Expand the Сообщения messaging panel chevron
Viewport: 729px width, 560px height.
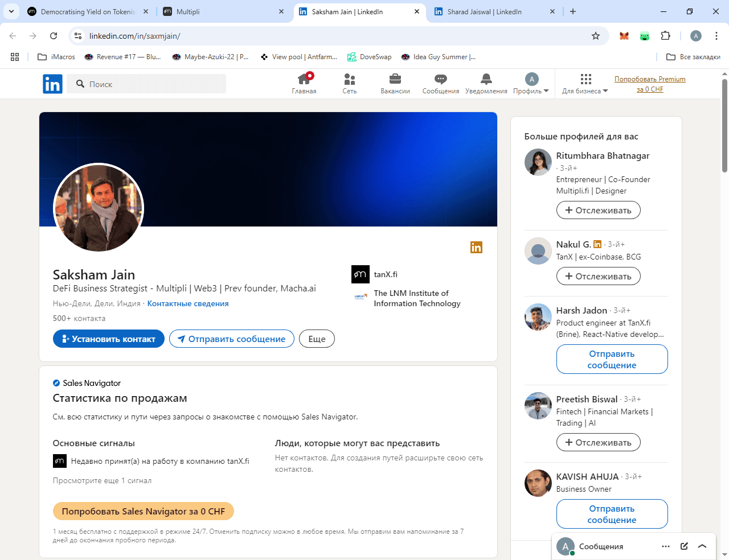click(x=702, y=546)
